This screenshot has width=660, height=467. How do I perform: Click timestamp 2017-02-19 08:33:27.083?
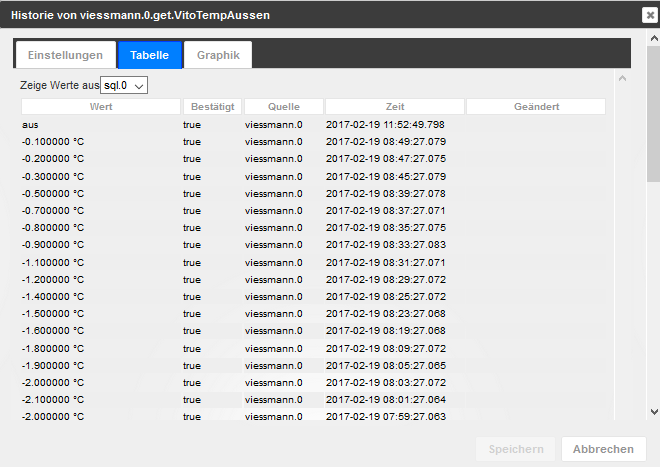point(386,245)
